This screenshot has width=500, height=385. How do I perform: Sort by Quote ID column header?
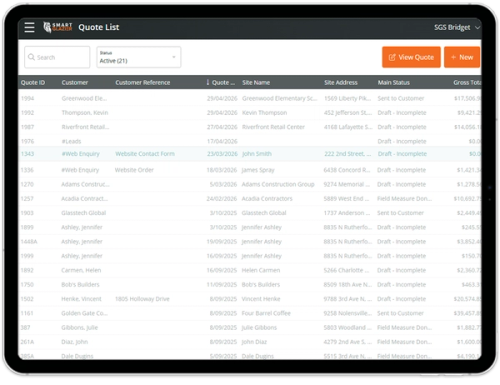(x=33, y=83)
